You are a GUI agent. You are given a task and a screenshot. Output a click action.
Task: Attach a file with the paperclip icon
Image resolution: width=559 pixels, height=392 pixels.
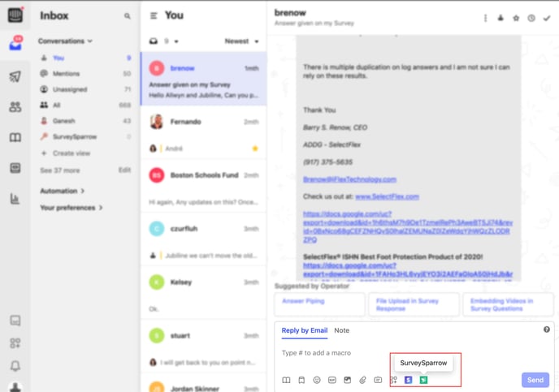362,380
